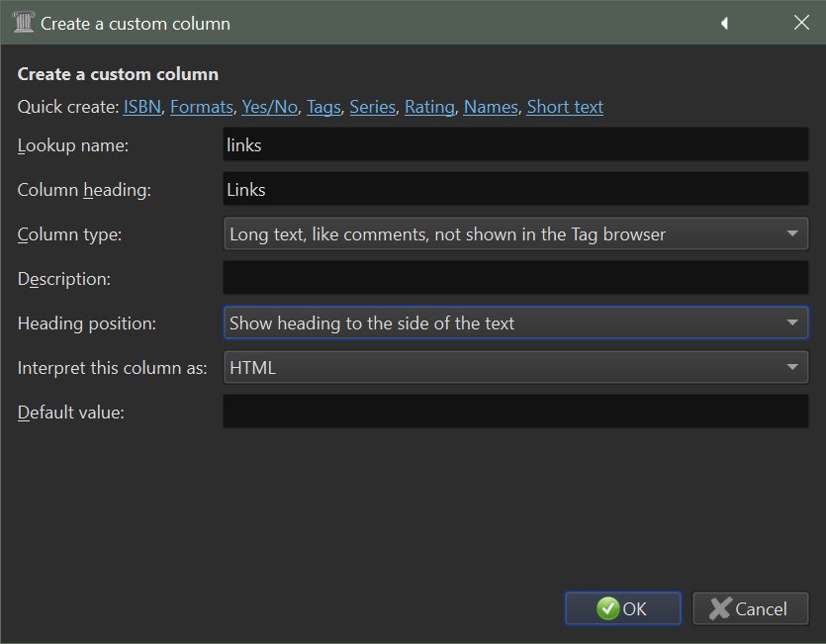Image resolution: width=826 pixels, height=644 pixels.
Task: Click into the Default value field
Action: (515, 412)
